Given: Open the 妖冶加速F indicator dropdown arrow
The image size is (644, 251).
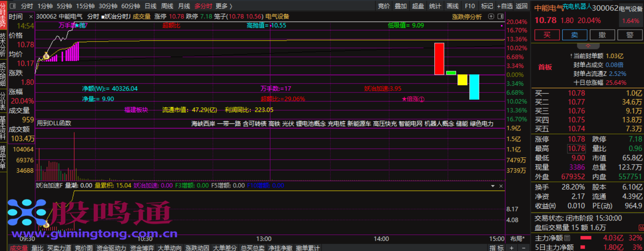Looking at the screenshot, I should click(x=492, y=186).
